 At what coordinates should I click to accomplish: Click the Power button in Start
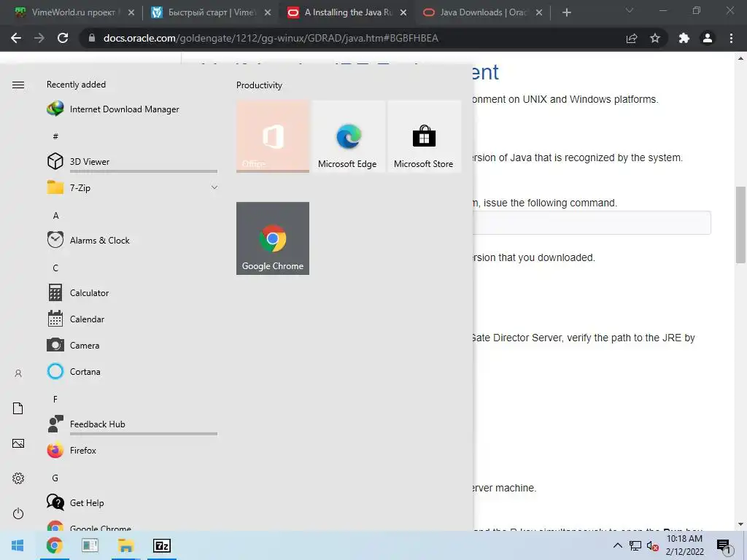coord(18,513)
